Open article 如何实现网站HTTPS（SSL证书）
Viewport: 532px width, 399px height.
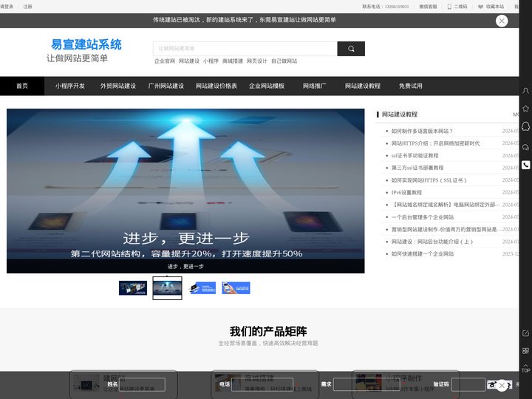pos(429,180)
